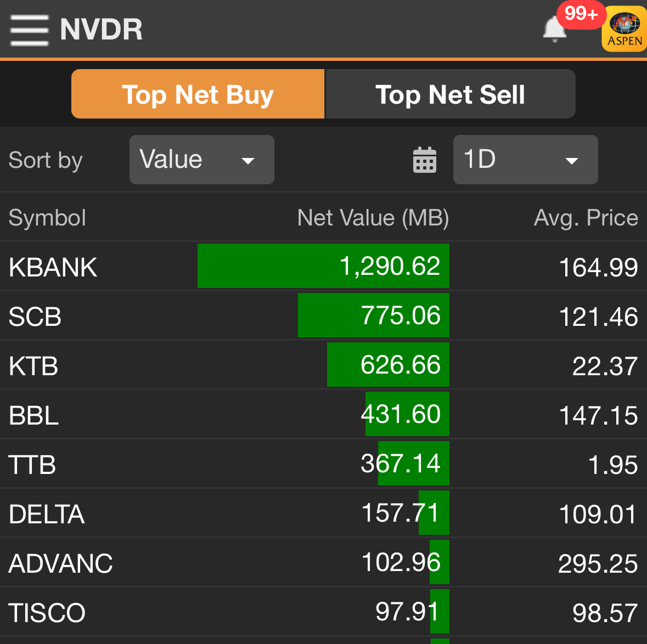The image size is (647, 644).
Task: Sort by Net Value (MB) header
Action: click(x=373, y=218)
